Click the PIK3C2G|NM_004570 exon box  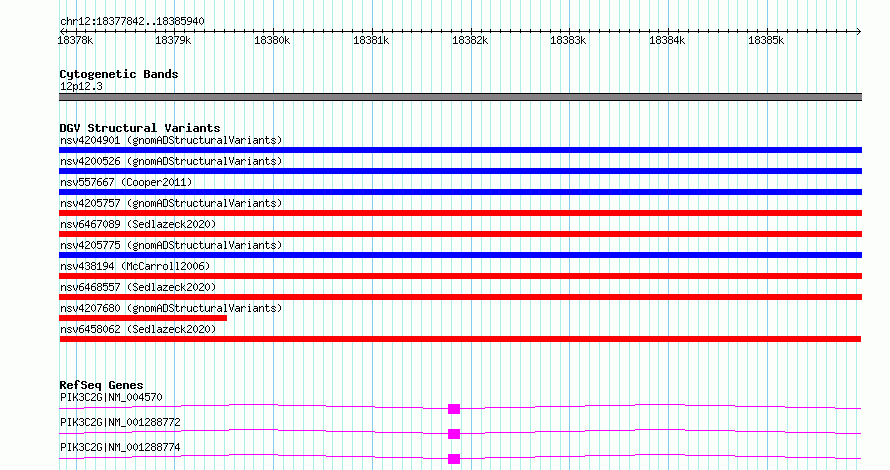click(454, 409)
